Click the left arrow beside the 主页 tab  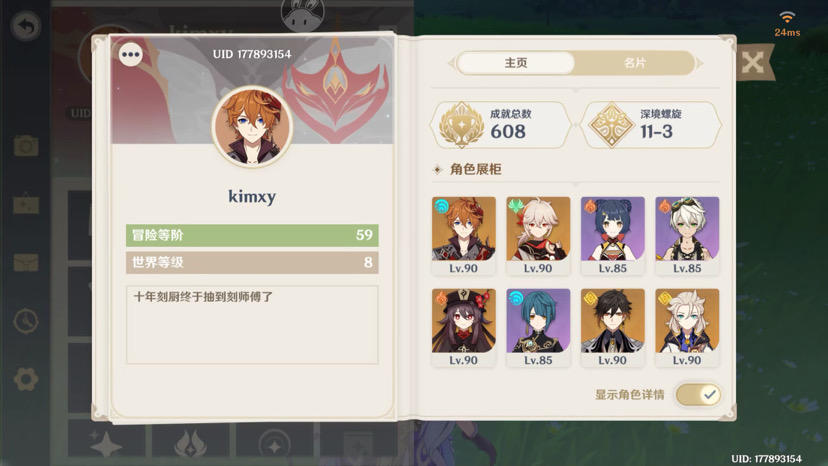pos(451,63)
